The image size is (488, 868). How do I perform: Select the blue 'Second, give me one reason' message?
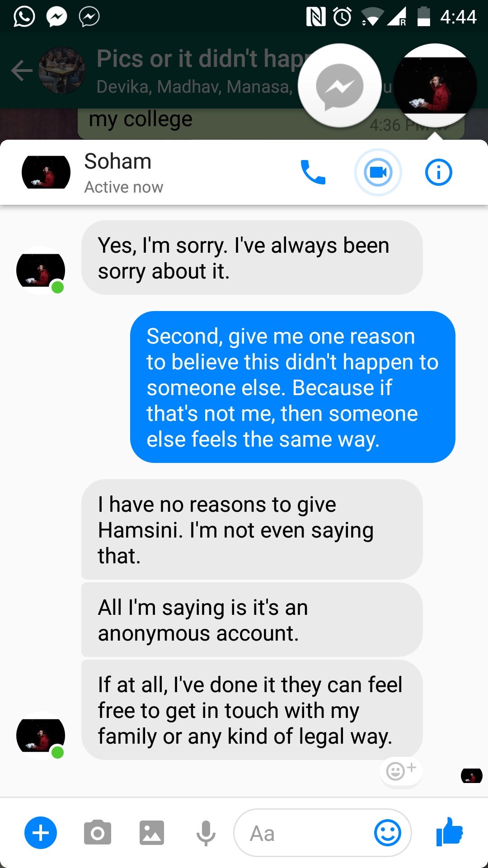pos(292,387)
